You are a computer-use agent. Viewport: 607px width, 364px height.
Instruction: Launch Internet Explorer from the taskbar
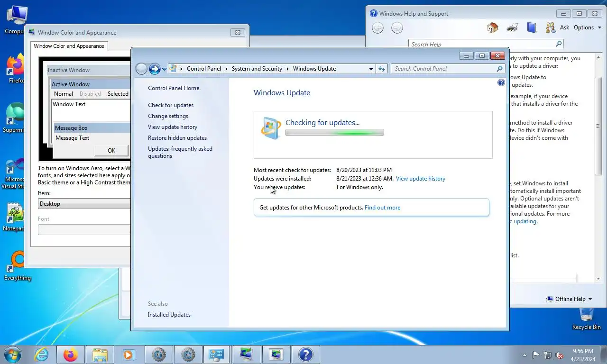click(41, 355)
